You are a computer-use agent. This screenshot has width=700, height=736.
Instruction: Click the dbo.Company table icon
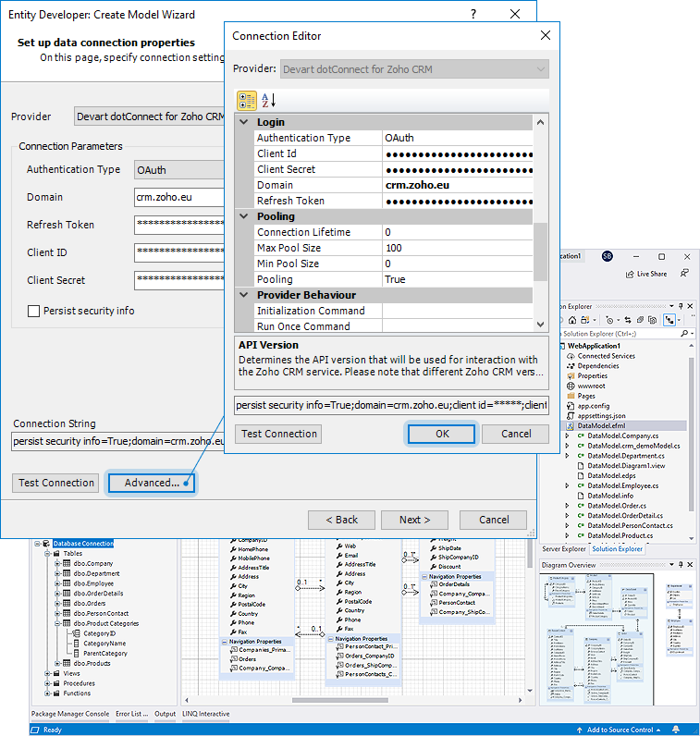67,563
